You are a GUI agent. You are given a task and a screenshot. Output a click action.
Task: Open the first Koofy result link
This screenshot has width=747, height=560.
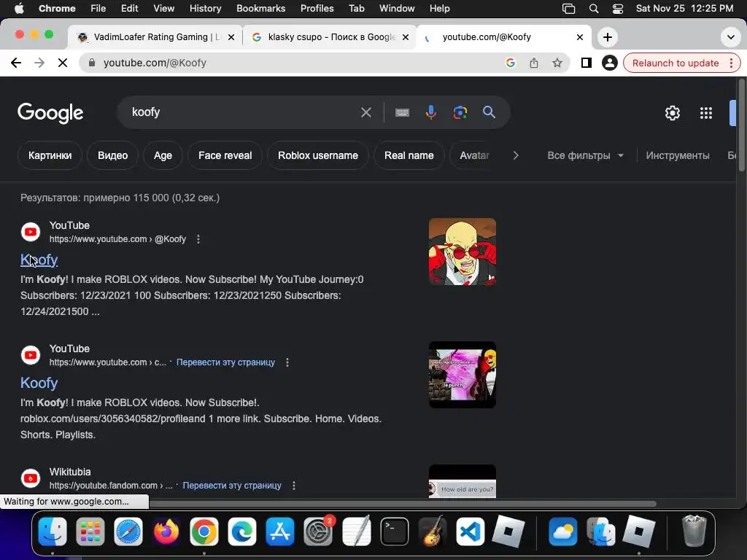coord(39,260)
